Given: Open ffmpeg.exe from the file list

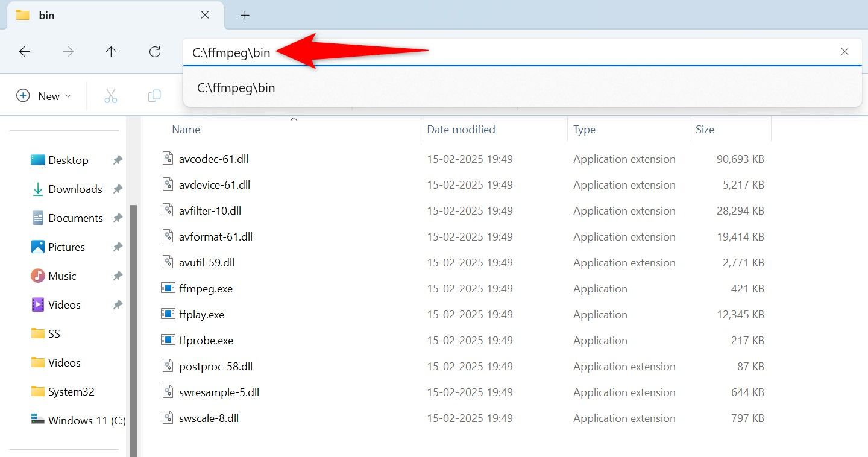Looking at the screenshot, I should pyautogui.click(x=206, y=288).
